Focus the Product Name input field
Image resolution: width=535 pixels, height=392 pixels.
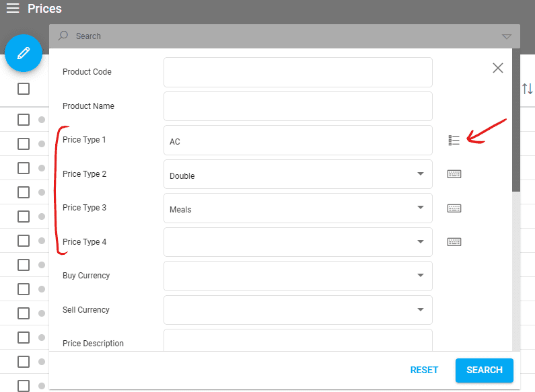coord(298,106)
